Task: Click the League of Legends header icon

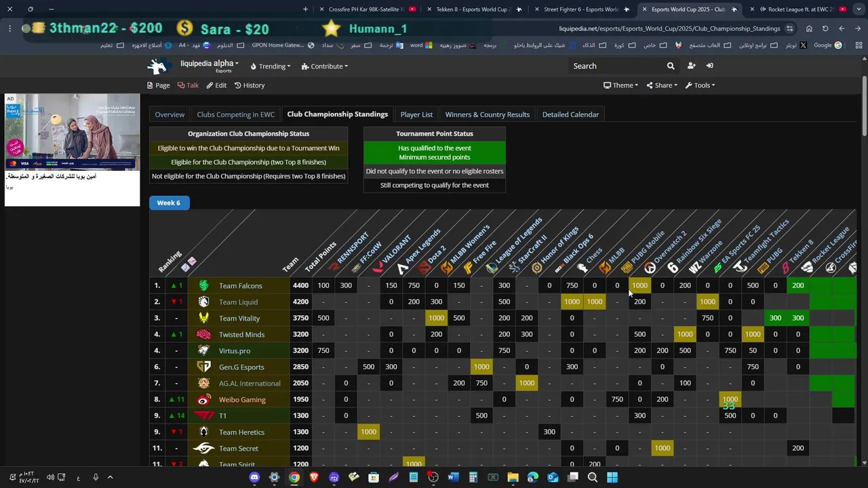Action: 492,268
